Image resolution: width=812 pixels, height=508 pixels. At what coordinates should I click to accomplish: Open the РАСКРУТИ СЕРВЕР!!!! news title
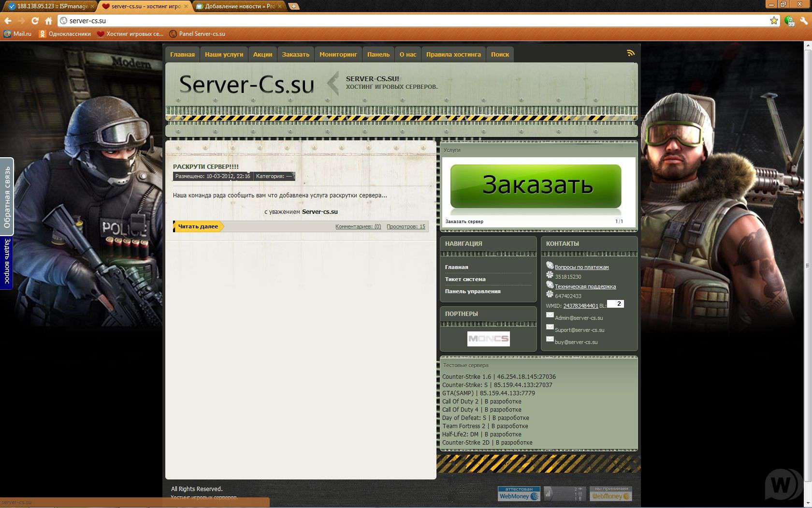pos(206,166)
